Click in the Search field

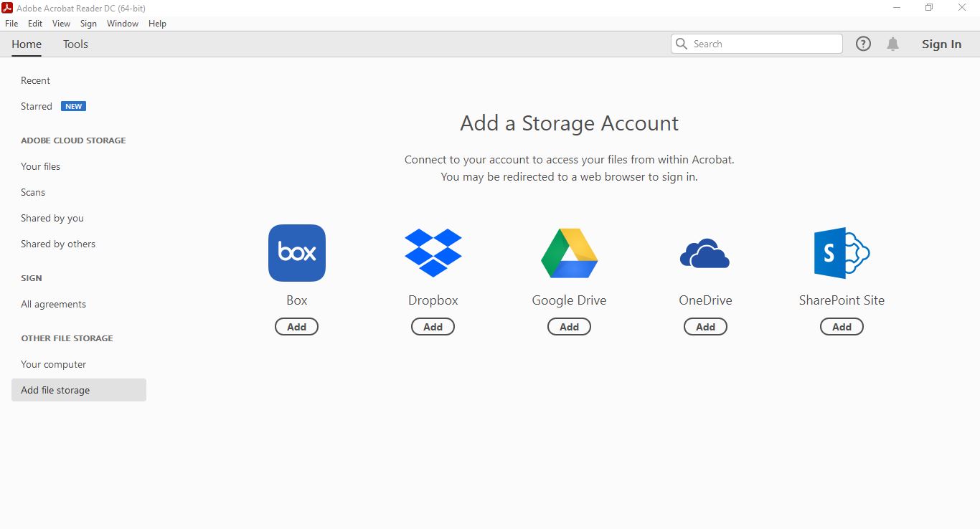click(x=757, y=44)
